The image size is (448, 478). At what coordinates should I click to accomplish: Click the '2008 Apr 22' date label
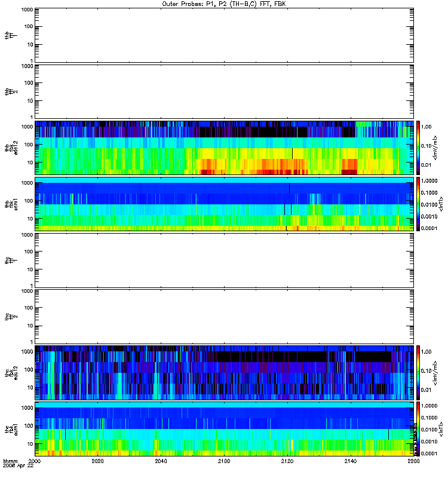tap(18, 466)
